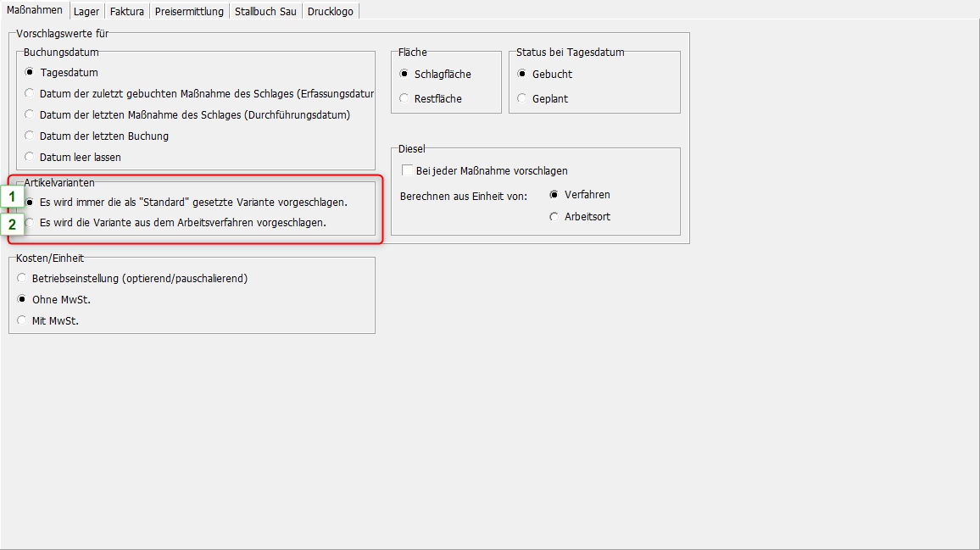The width and height of the screenshot is (980, 550).
Task: Select Betriebseinstellung (optierend/pauschalierend) option
Action: pos(22,278)
